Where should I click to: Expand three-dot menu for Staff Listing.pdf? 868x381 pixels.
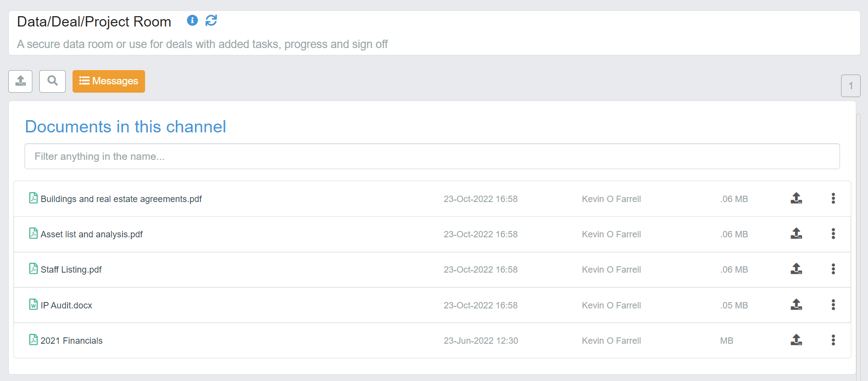(833, 269)
